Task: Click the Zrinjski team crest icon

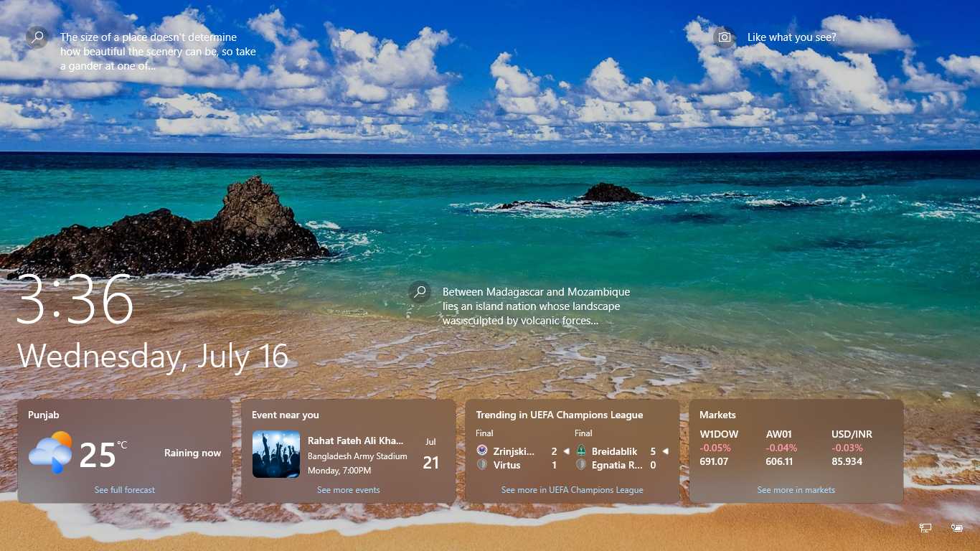Action: coord(482,451)
